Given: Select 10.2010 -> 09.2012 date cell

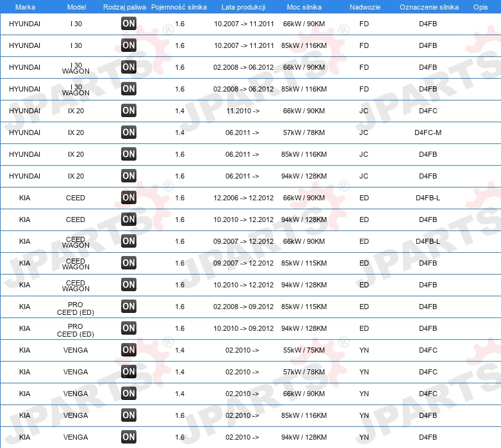Looking at the screenshot, I should (243, 328).
